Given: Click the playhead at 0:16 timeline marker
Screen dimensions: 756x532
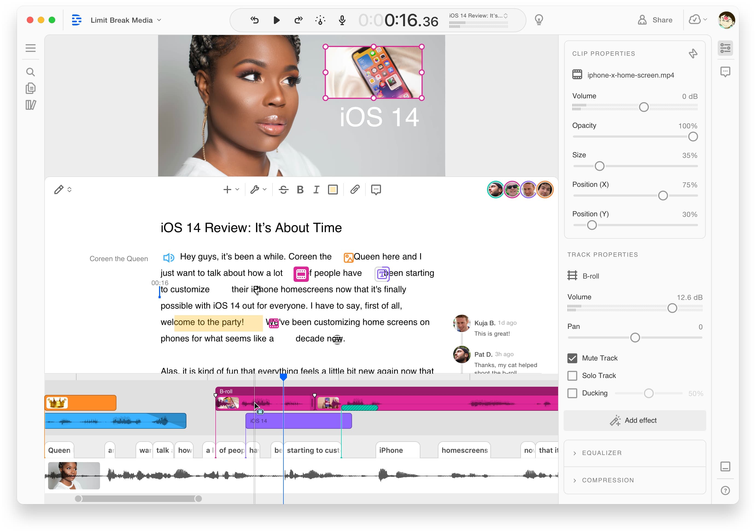Looking at the screenshot, I should pyautogui.click(x=283, y=378).
